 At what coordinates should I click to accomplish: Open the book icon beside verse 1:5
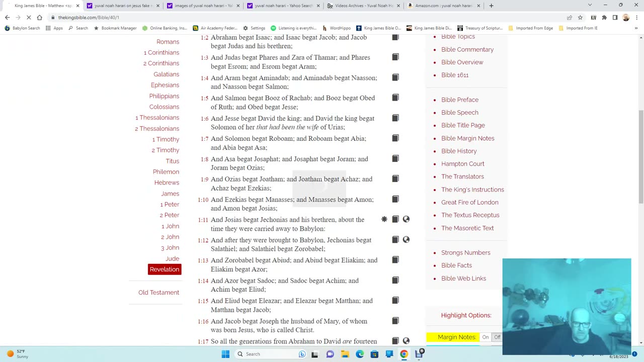(x=395, y=98)
